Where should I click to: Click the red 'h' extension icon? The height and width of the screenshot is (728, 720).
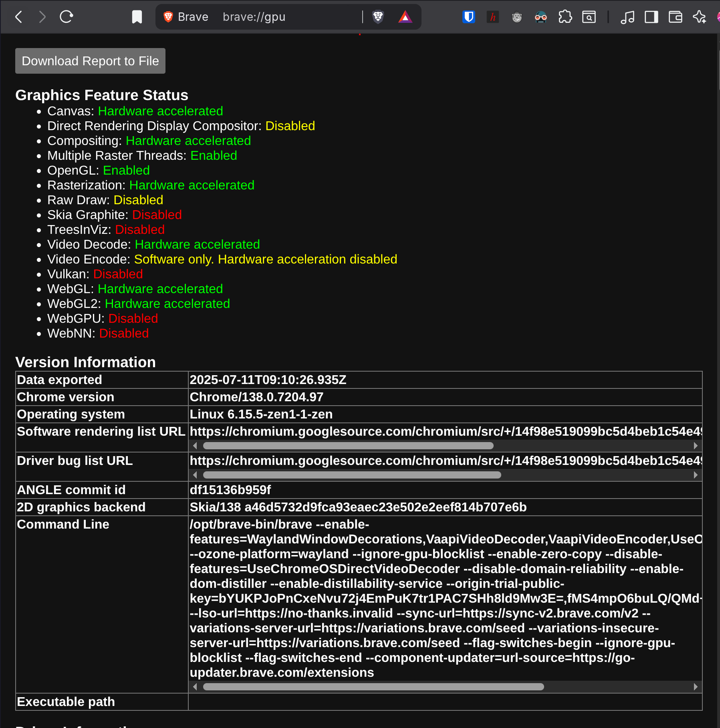[493, 17]
